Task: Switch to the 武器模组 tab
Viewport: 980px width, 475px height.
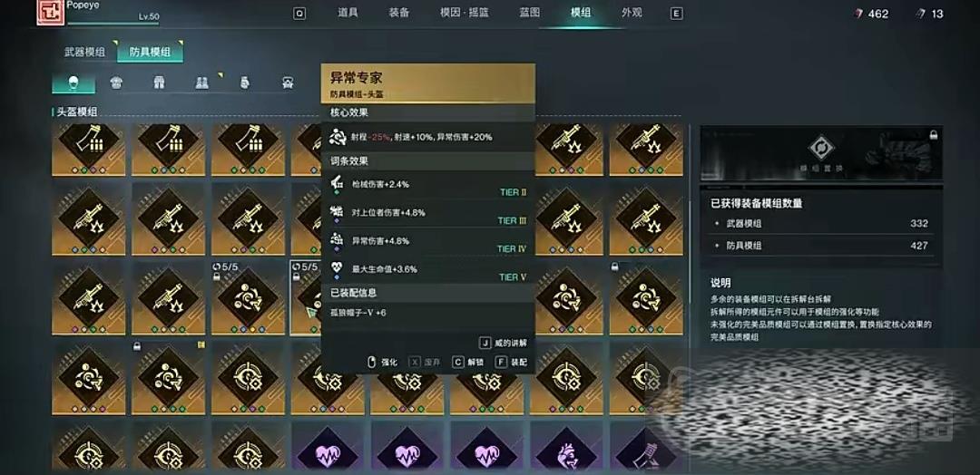Action: [x=85, y=53]
